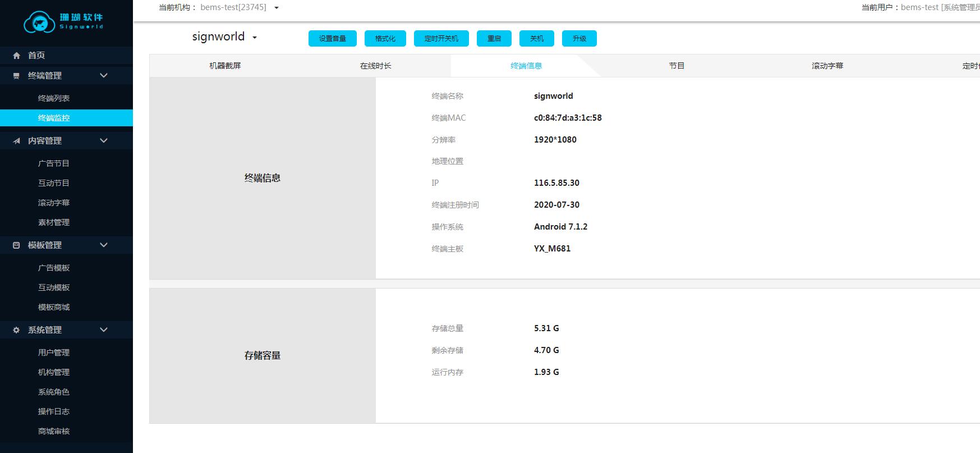This screenshot has height=453, width=980.
Task: Collapse the 内容管理 section chevron
Action: point(104,141)
